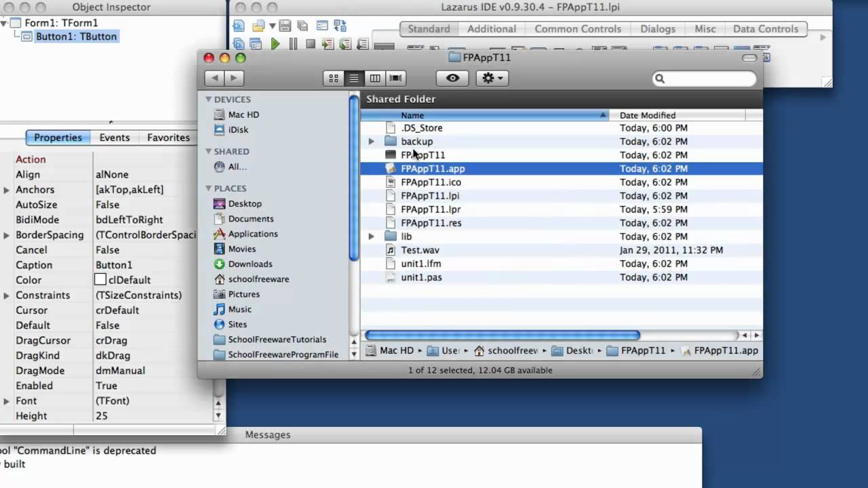Toggle Finder toolbar with pill button
The height and width of the screenshot is (488, 868).
point(749,58)
